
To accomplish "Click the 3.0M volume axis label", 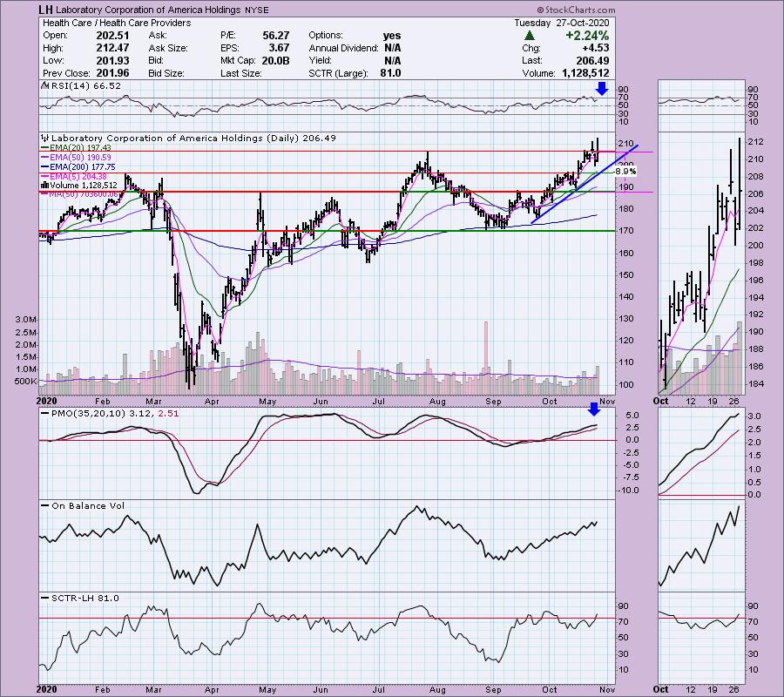I will (25, 320).
